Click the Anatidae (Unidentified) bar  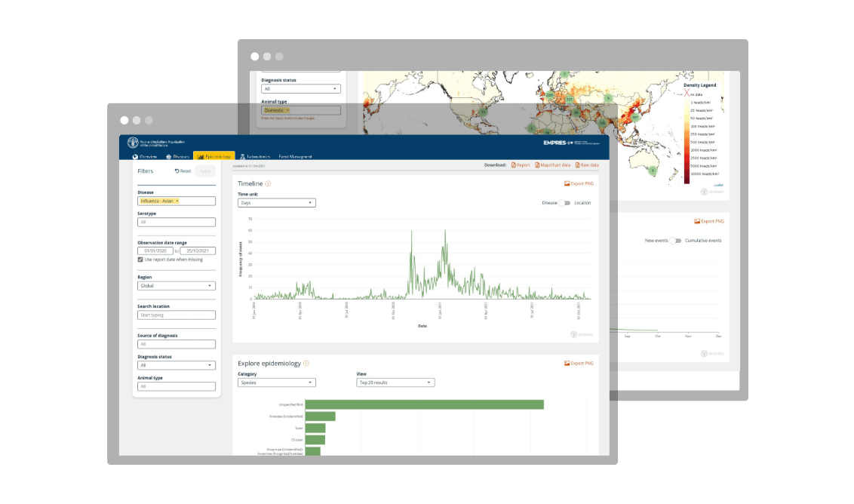(320, 416)
